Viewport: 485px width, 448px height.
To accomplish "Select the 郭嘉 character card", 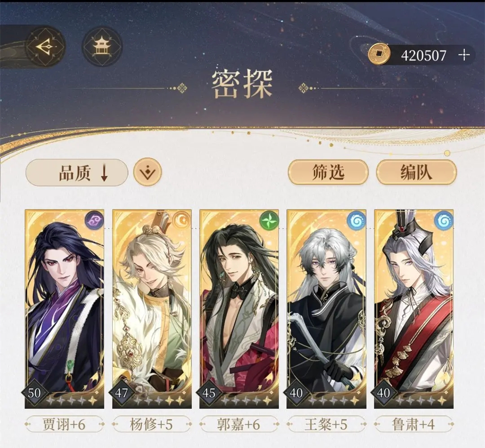I will (239, 309).
